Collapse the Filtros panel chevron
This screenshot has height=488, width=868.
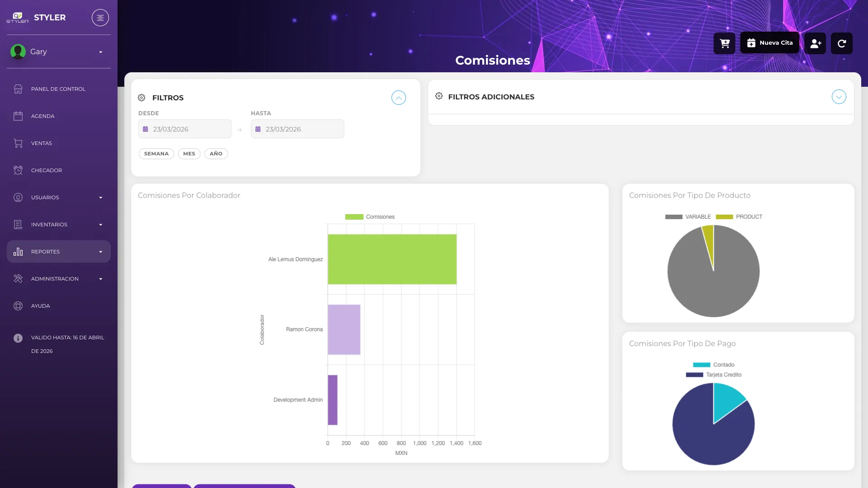(399, 98)
